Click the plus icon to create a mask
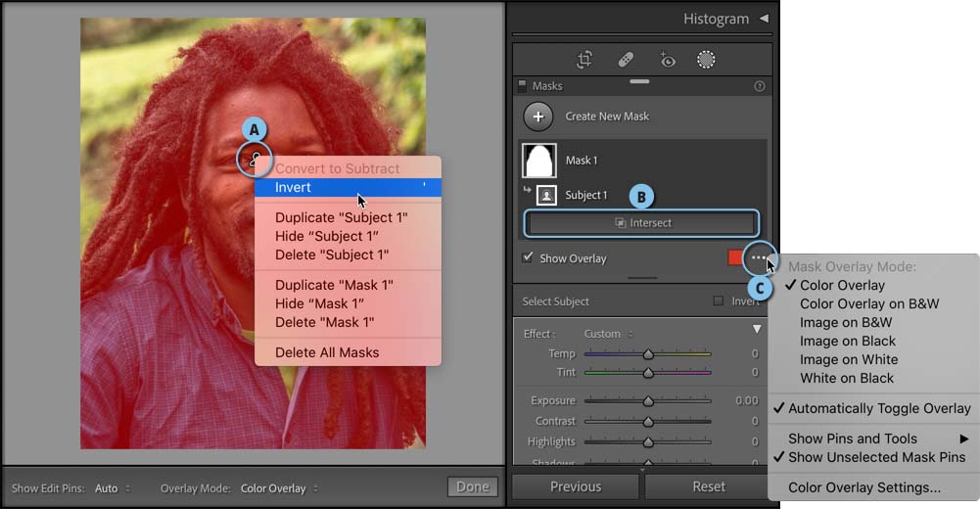Viewport: 980px width, 509px height. [538, 116]
